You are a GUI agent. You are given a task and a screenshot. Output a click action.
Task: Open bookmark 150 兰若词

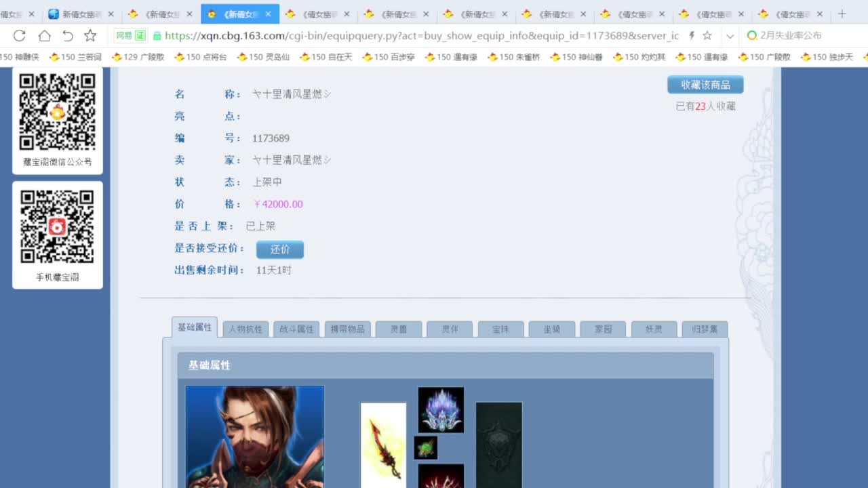76,57
